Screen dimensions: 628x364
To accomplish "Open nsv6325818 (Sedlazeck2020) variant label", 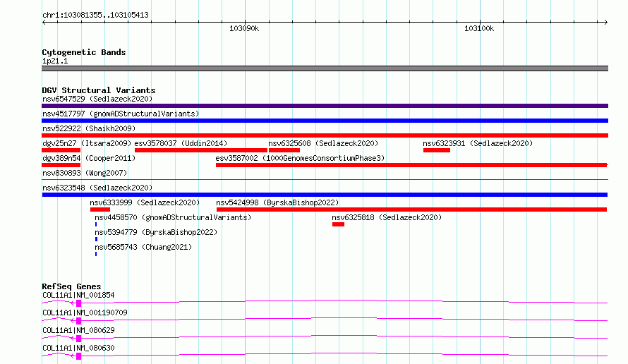I will 387,217.
